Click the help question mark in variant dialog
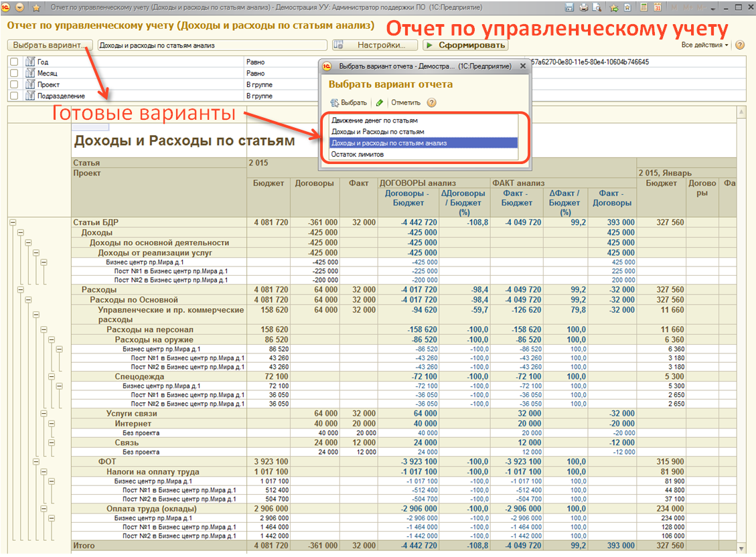The height and width of the screenshot is (557, 756). tap(432, 103)
